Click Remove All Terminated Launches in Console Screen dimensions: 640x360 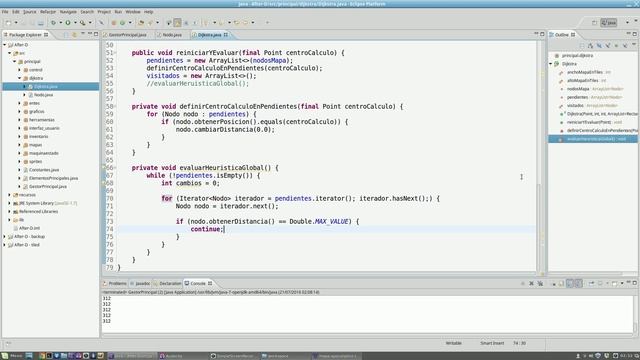540,283
